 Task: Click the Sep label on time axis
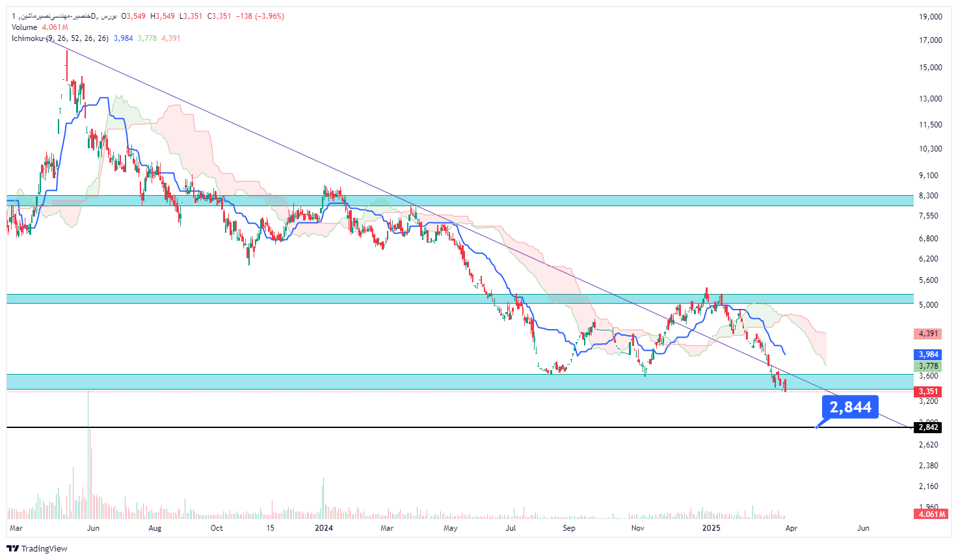click(x=569, y=528)
